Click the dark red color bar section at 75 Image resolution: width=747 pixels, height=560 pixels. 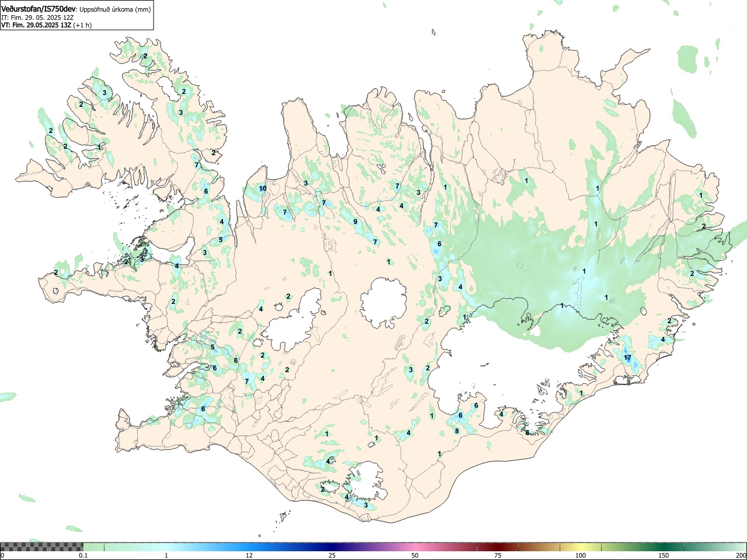pyautogui.click(x=497, y=547)
